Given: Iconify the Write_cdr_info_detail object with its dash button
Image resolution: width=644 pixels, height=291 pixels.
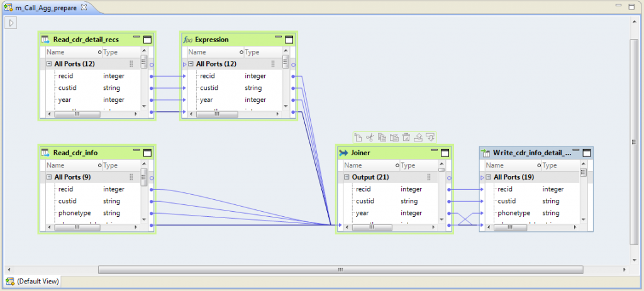Looking at the screenshot, I should click(x=576, y=150).
